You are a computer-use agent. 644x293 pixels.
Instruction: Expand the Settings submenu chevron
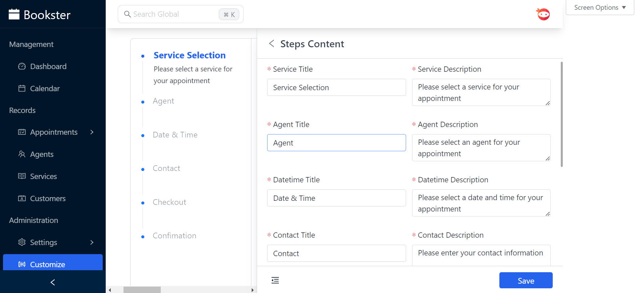92,242
